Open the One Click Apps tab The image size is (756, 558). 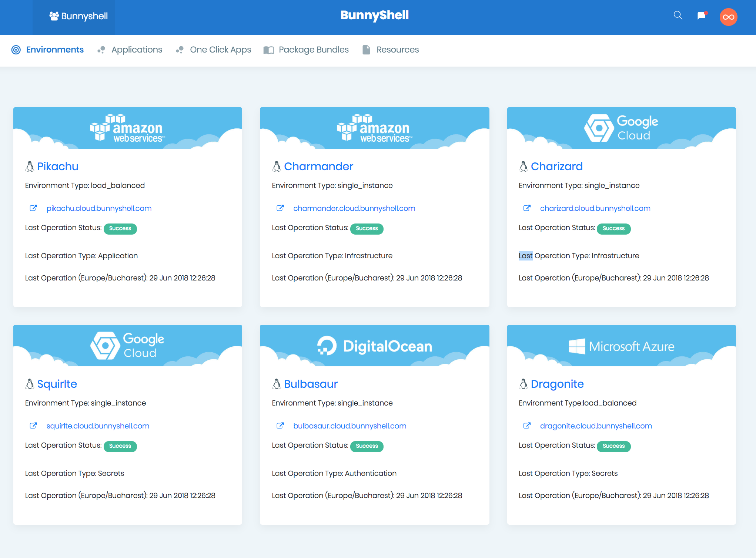(220, 50)
